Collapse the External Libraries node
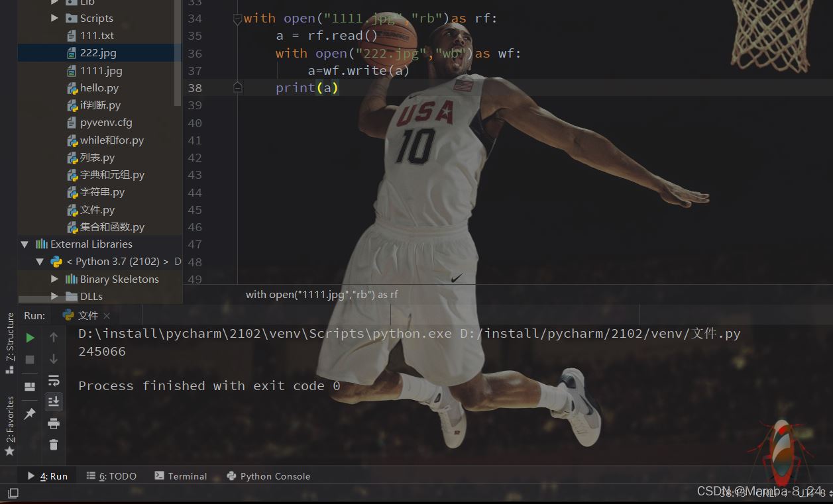This screenshot has width=833, height=504. [25, 244]
